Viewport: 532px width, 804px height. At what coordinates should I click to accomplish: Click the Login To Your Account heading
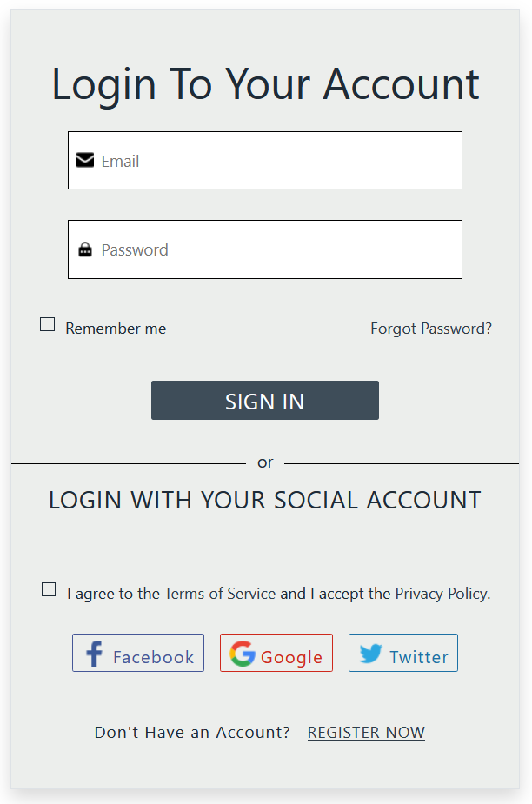[x=265, y=84]
